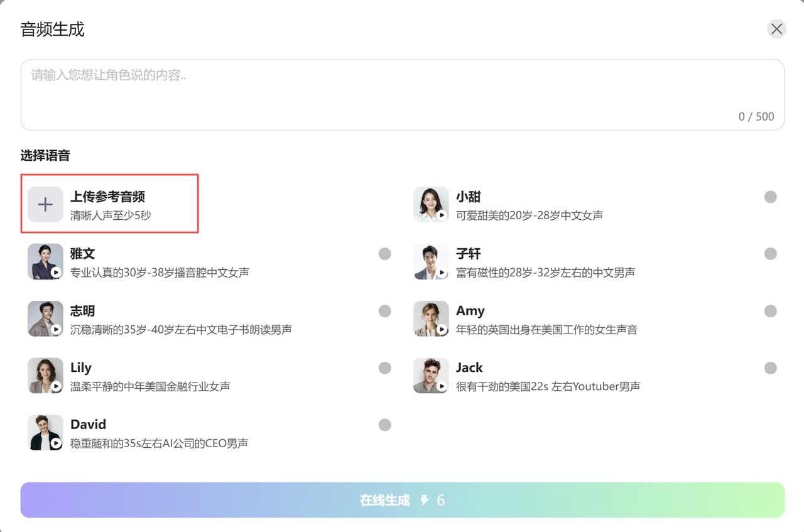
Task: Play voice preview on Lily avatar
Action: click(56, 386)
